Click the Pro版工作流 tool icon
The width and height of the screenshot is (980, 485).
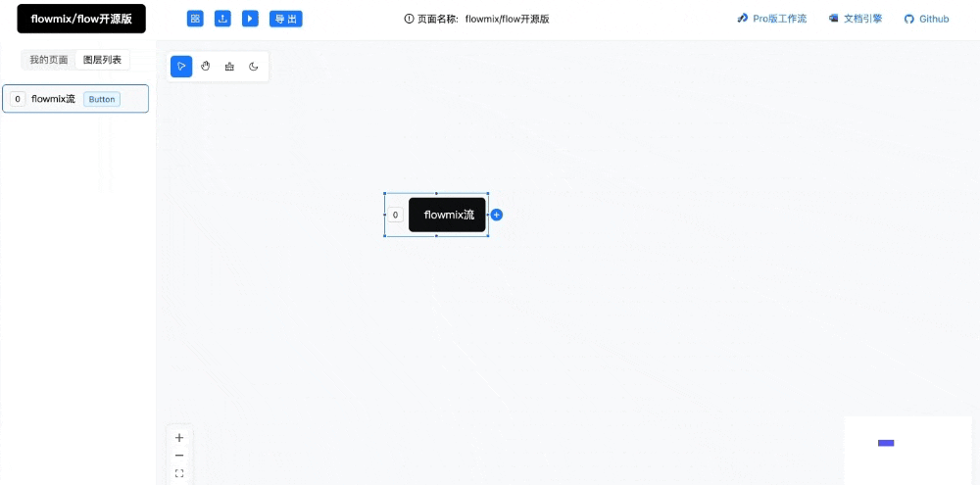[743, 18]
